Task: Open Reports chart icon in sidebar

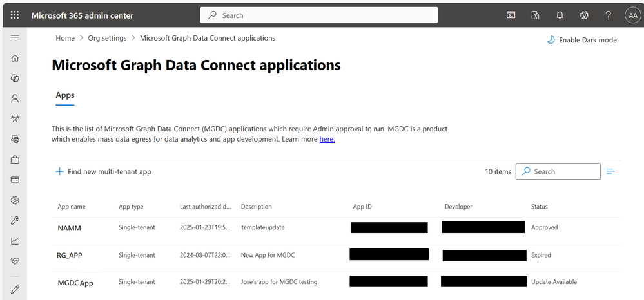Action: pyautogui.click(x=15, y=241)
